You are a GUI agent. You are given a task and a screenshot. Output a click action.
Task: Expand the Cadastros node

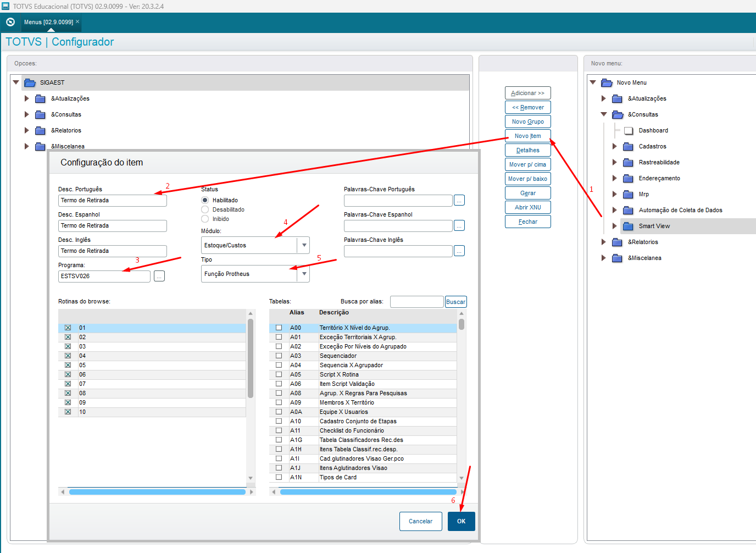click(x=615, y=146)
